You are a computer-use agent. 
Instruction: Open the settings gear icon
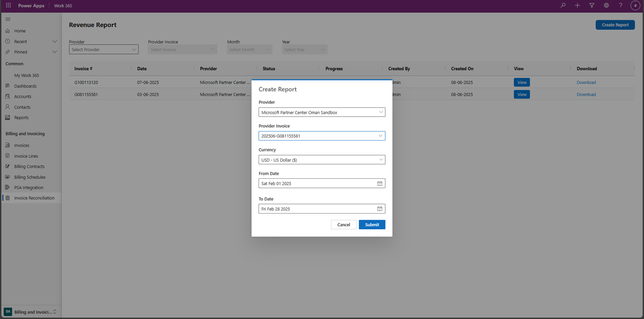pyautogui.click(x=606, y=6)
